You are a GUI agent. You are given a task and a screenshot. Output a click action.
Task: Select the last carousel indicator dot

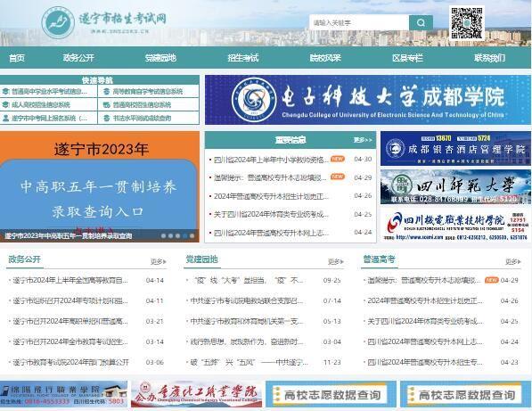pos(192,235)
